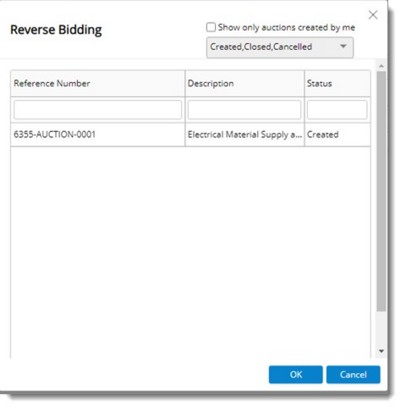Enable Show only auctions created by me
This screenshot has height=407, width=401.
coord(211,27)
